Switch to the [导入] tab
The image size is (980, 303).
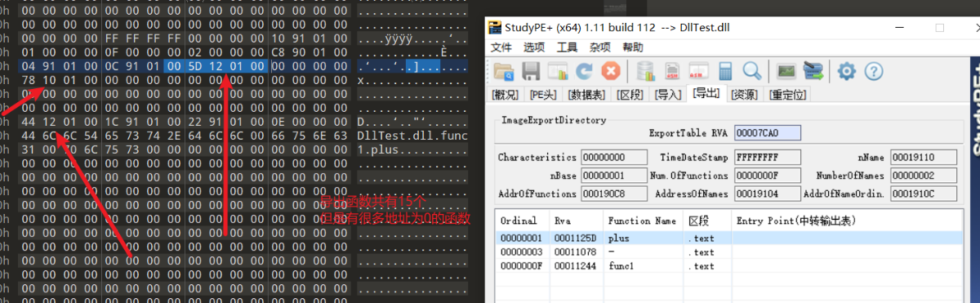click(668, 94)
